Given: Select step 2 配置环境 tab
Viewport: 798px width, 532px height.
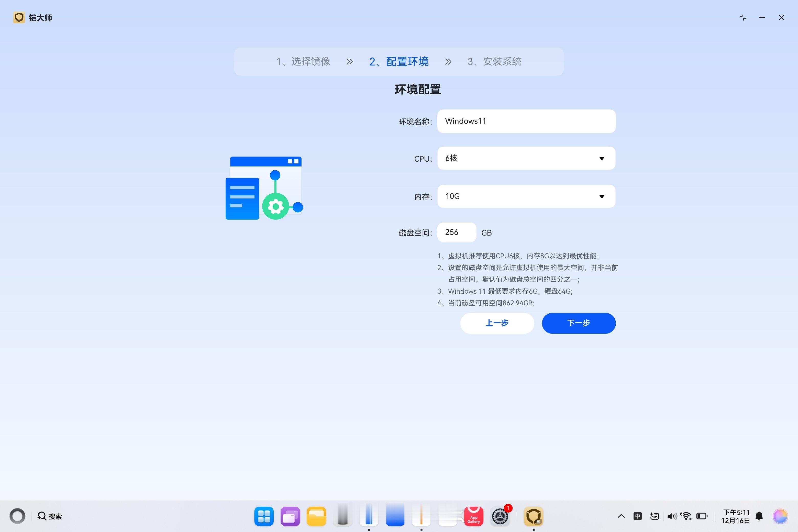Looking at the screenshot, I should pos(399,61).
